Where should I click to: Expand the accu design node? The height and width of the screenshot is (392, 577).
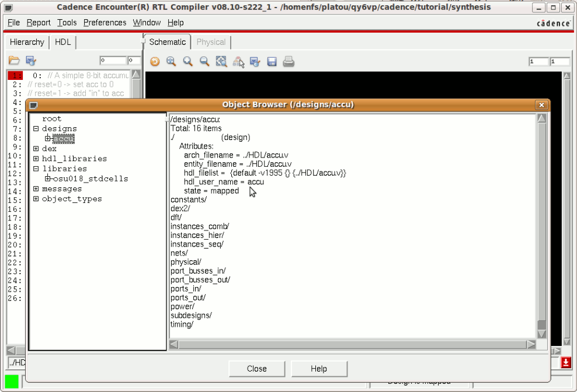point(47,139)
